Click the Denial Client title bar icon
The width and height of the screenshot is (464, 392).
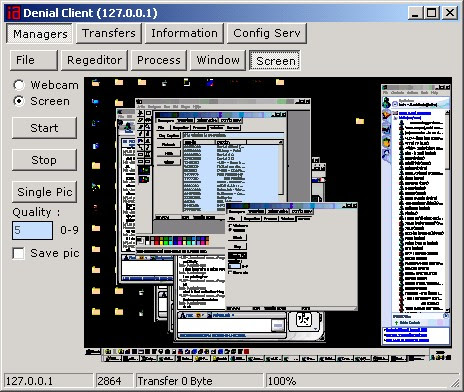tap(14, 13)
